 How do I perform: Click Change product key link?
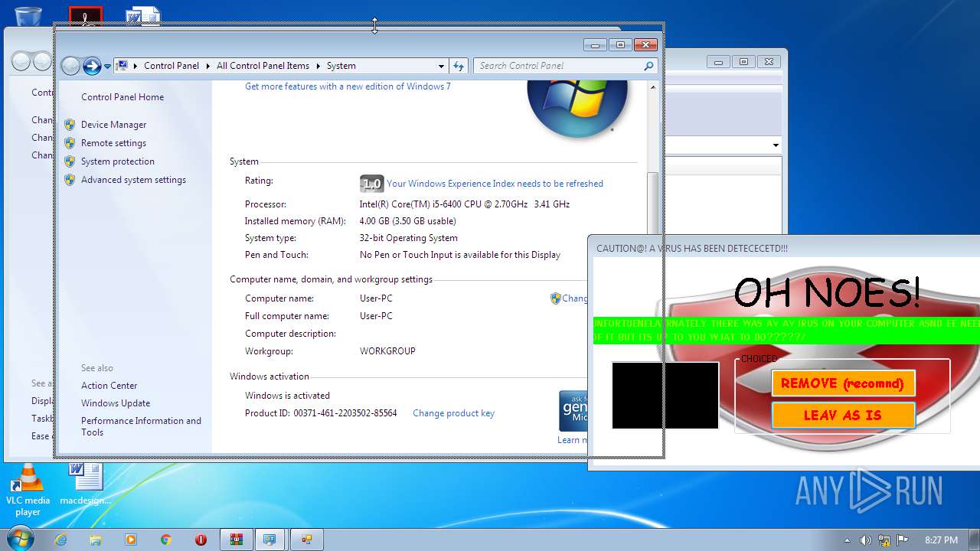[x=453, y=413]
